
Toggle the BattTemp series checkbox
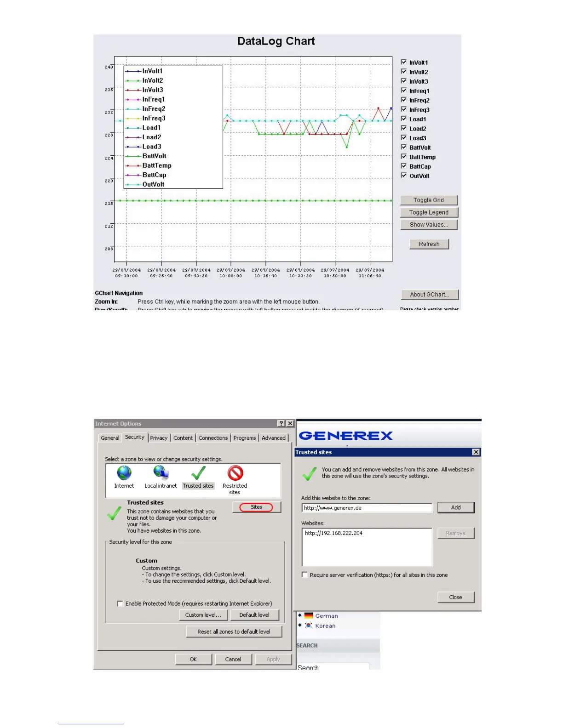(404, 156)
